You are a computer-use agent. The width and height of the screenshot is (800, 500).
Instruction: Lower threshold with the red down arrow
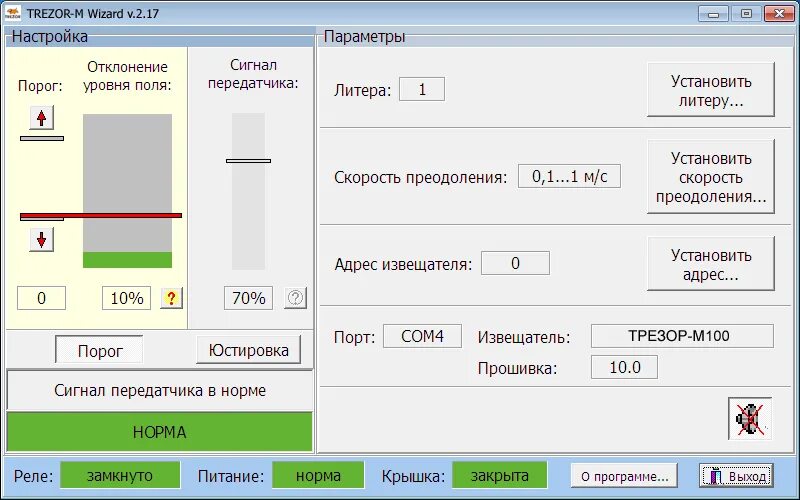coord(41,239)
